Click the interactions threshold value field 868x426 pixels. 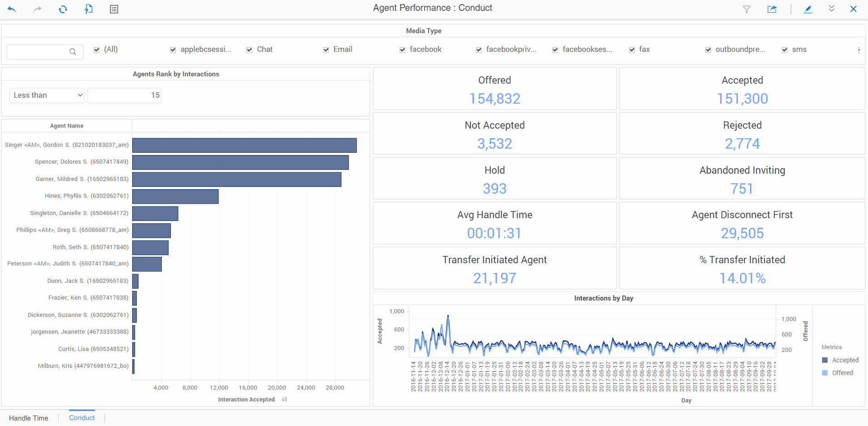point(124,95)
